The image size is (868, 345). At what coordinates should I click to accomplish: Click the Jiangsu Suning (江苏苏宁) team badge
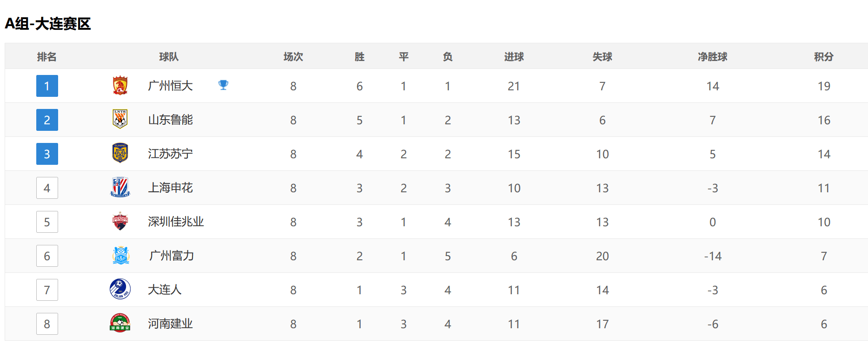click(120, 153)
